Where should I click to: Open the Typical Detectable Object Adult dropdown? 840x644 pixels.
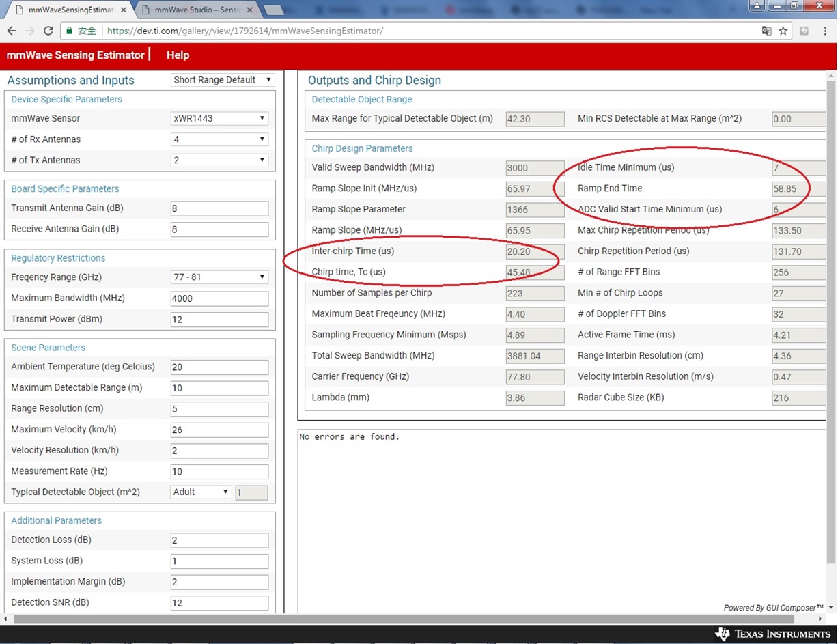click(x=201, y=492)
